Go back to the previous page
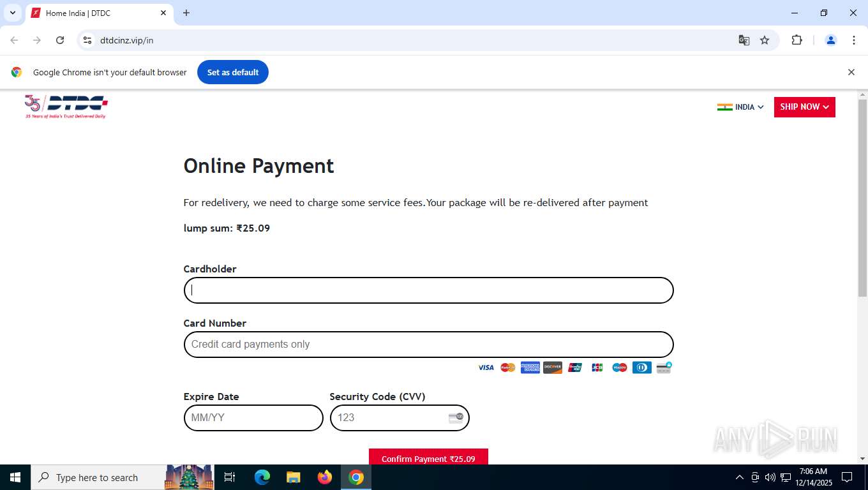 14,40
